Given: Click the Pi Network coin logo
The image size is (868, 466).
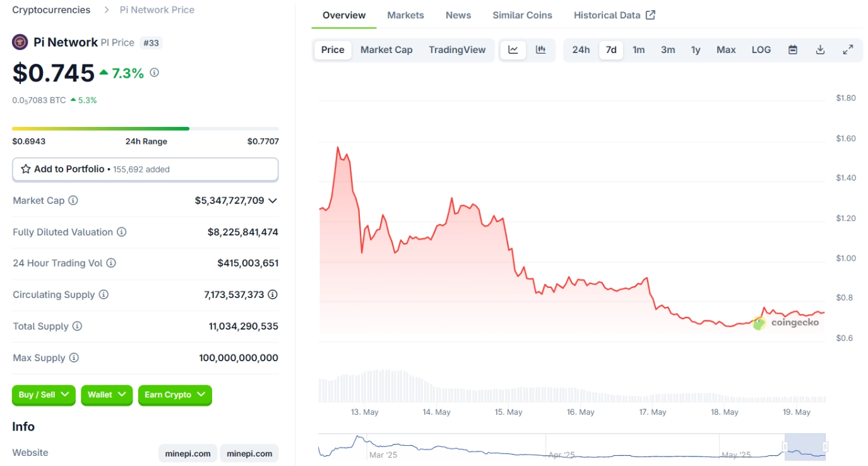Looking at the screenshot, I should point(20,42).
